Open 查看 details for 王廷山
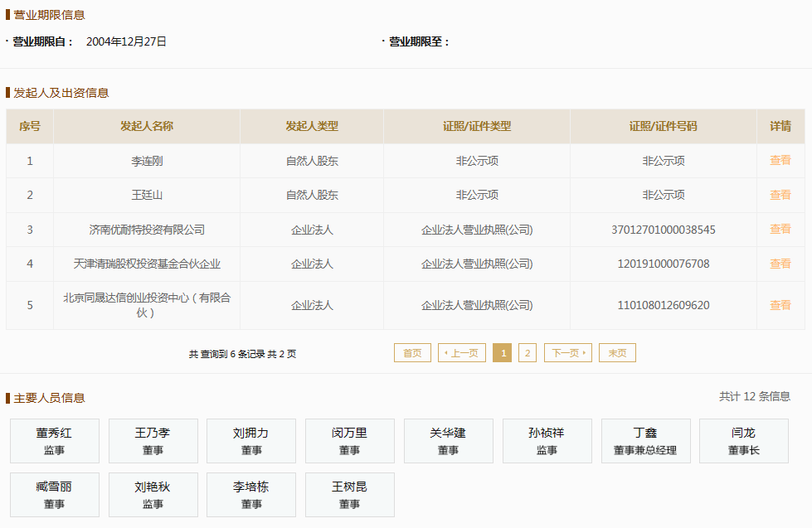Viewport: 812px width, 528px height. point(780,195)
